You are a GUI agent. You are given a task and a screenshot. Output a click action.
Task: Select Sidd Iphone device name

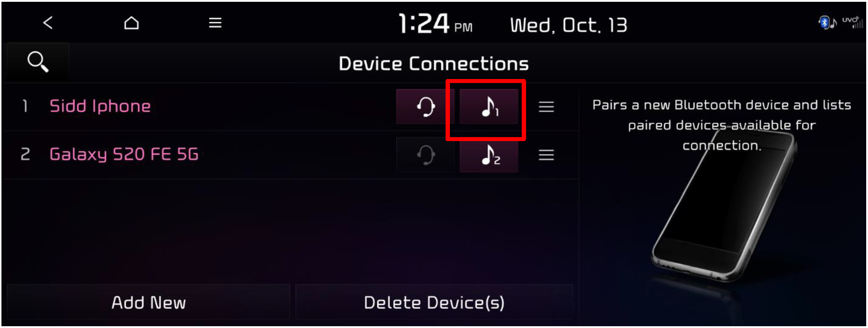point(100,106)
